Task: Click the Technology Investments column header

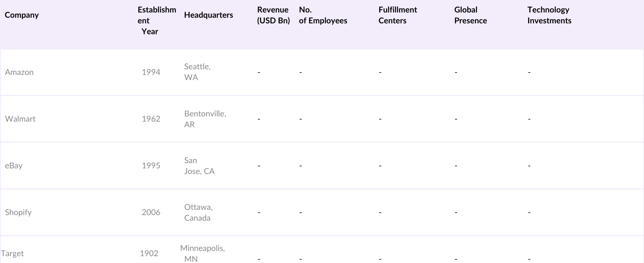Action: coord(549,15)
